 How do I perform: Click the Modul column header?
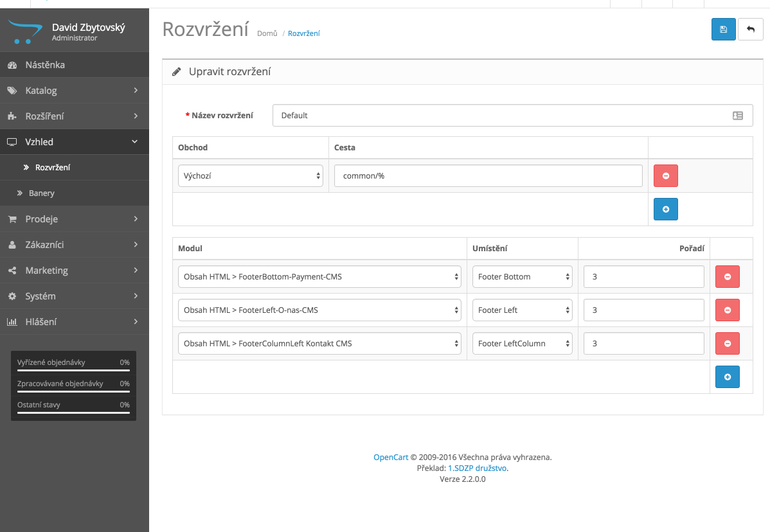(190, 249)
